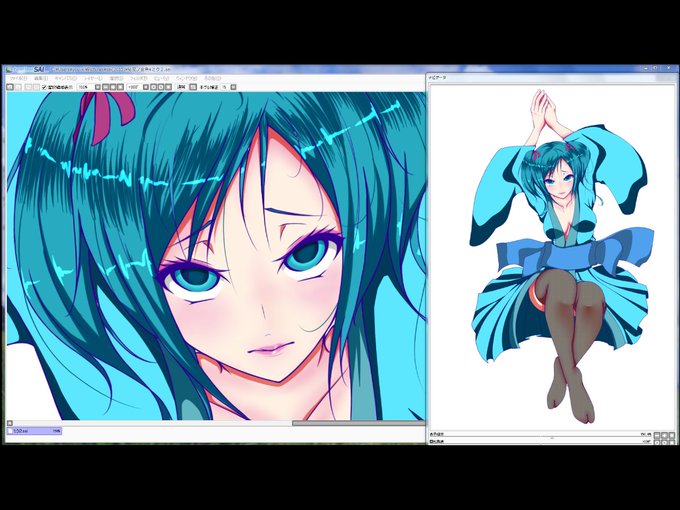This screenshot has width=680, height=510.
Task: Click the ナビゲータ panel title
Action: (438, 78)
